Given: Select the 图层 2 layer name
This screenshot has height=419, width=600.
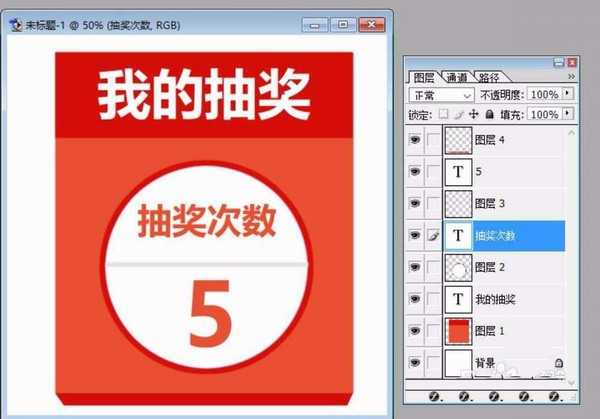Looking at the screenshot, I should (x=490, y=267).
